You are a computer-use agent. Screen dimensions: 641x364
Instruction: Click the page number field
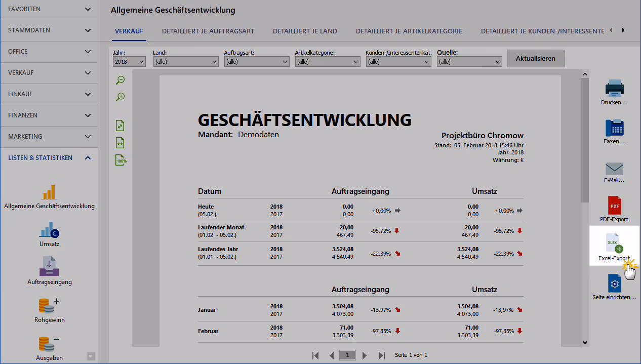347,355
